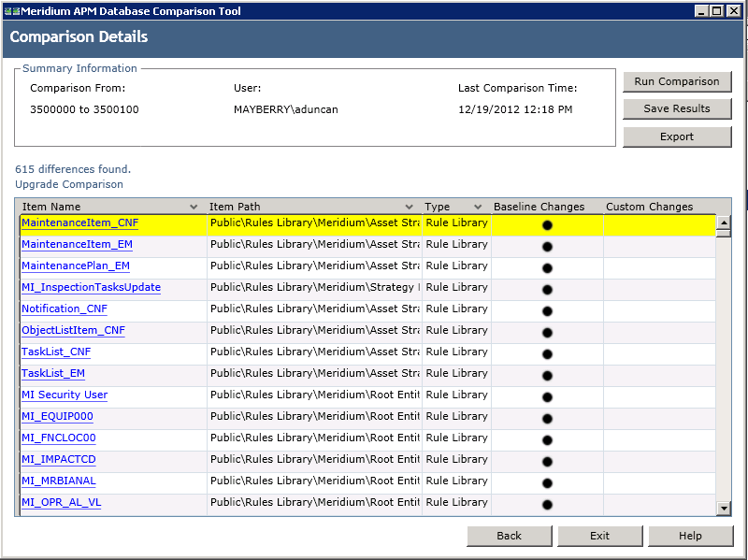
Task: Select the Rule Library type cell for Notification_CNF
Action: tap(456, 311)
